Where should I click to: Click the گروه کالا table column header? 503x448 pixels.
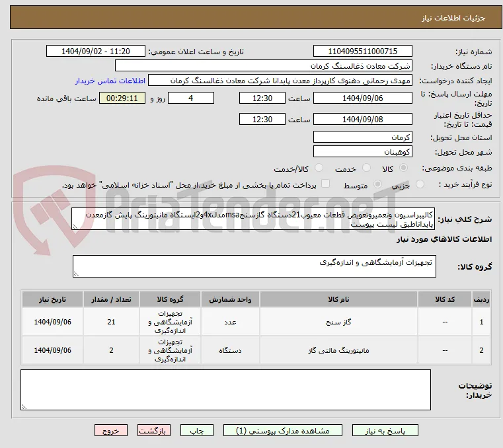pos(170,299)
